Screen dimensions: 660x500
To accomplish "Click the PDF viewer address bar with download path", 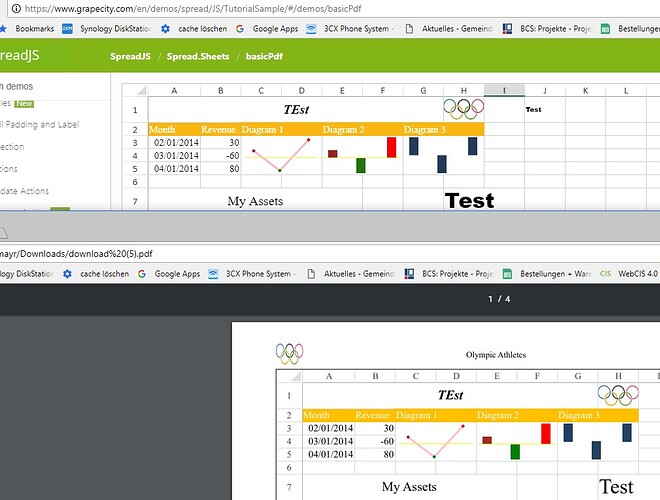I will point(80,254).
